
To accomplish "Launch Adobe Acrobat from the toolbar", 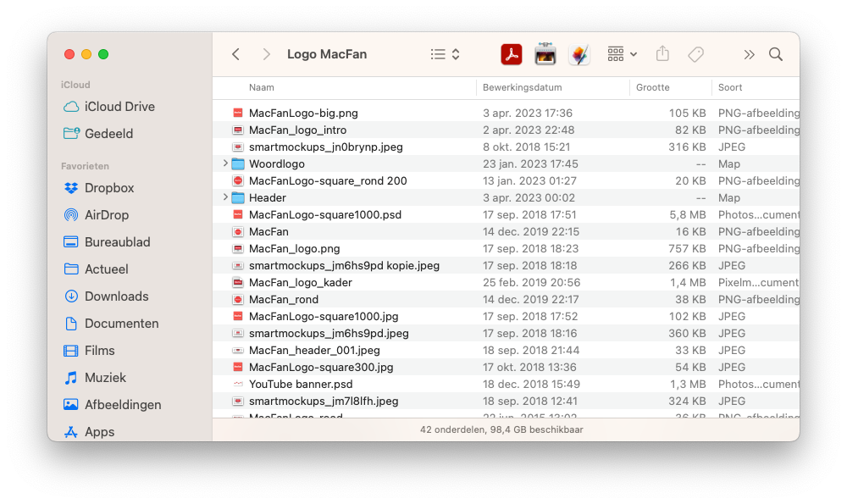I will click(x=511, y=54).
